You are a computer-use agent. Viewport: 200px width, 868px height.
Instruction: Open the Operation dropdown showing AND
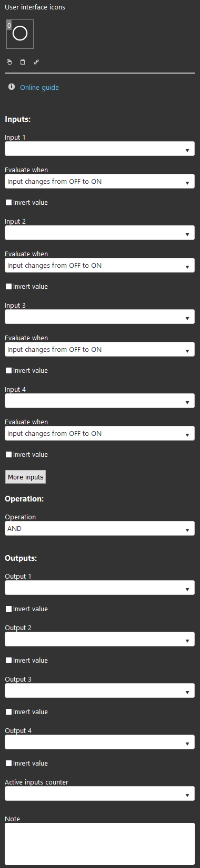click(x=99, y=528)
